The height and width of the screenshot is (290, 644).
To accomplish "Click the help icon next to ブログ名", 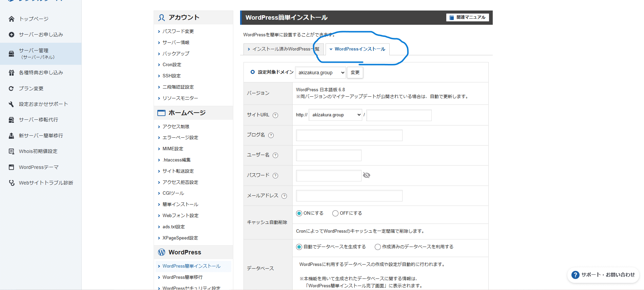I will [271, 135].
